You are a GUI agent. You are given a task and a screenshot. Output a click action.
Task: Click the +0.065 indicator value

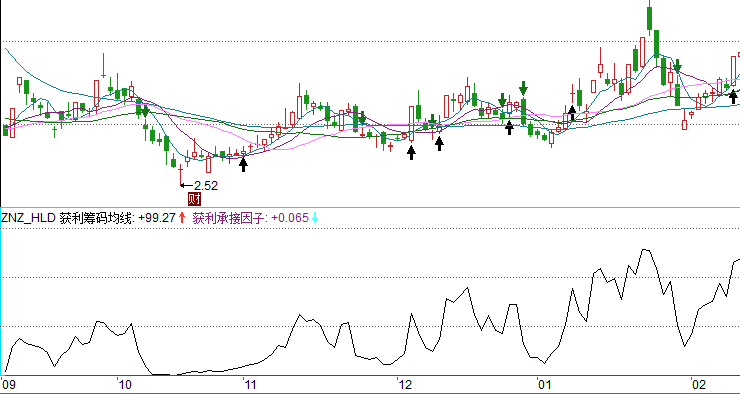290,218
